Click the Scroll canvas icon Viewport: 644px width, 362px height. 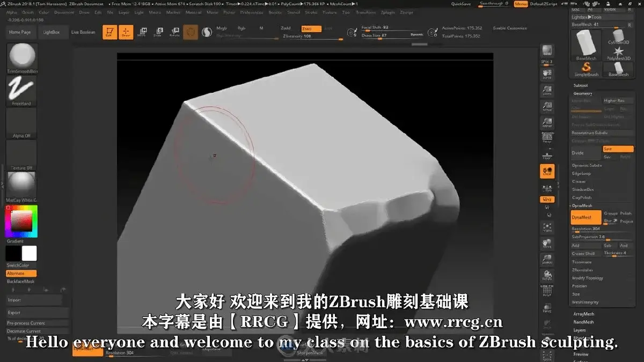(547, 73)
